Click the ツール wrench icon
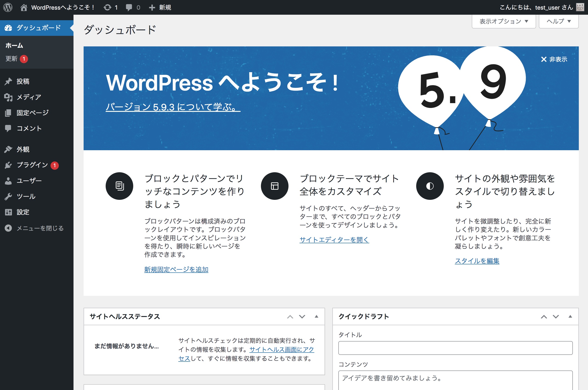Viewport: 588px width, 390px height. 8,196
